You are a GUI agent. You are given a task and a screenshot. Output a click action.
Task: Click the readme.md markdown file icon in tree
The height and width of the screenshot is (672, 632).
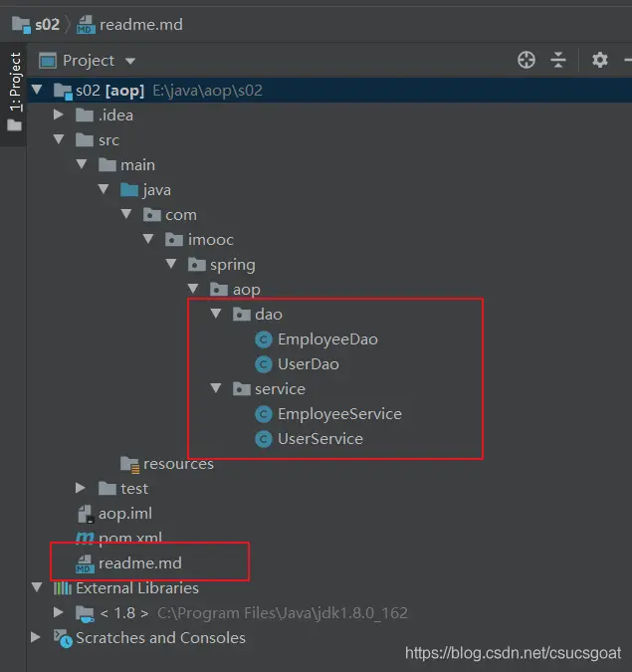[x=85, y=564]
